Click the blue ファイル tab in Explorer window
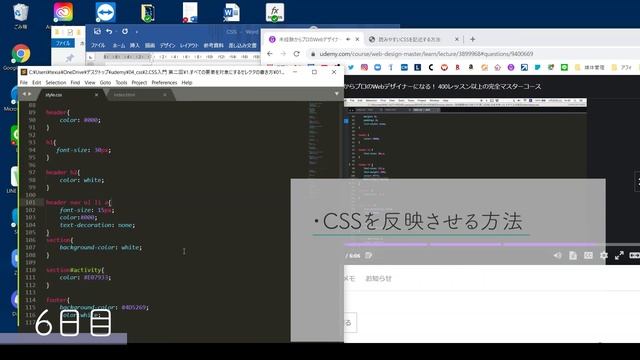Image resolution: width=640 pixels, height=360 pixels. click(x=63, y=43)
